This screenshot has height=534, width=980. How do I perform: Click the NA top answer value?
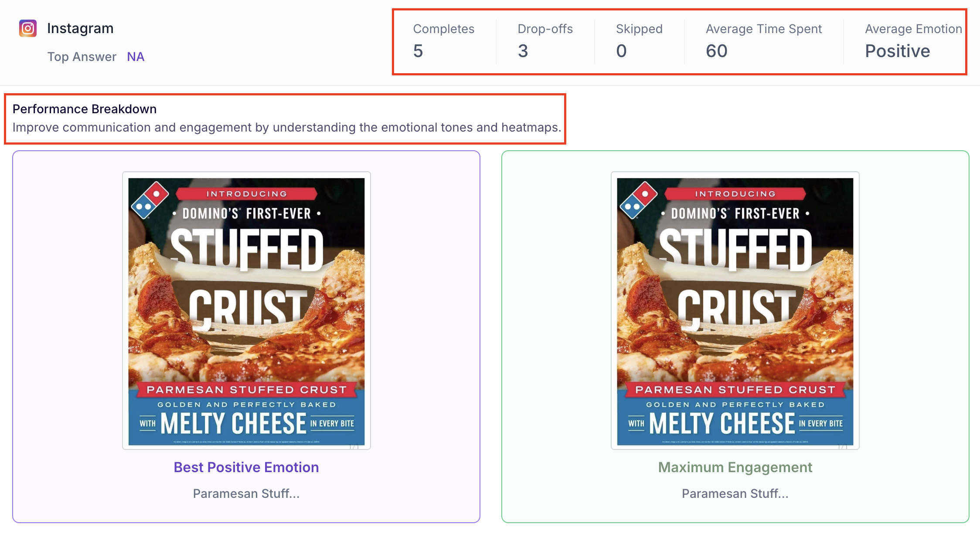pyautogui.click(x=136, y=57)
